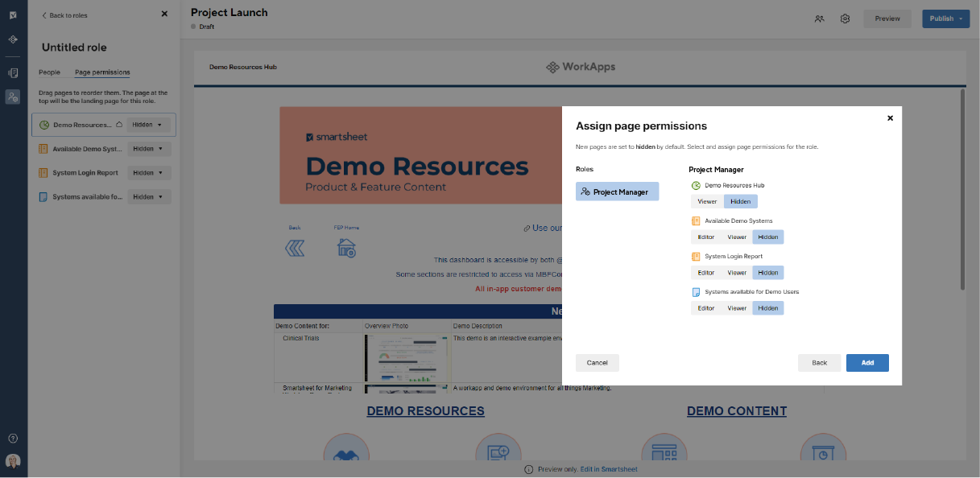The image size is (980, 478).
Task: Open the Manage collaborators people icon
Action: point(819,18)
